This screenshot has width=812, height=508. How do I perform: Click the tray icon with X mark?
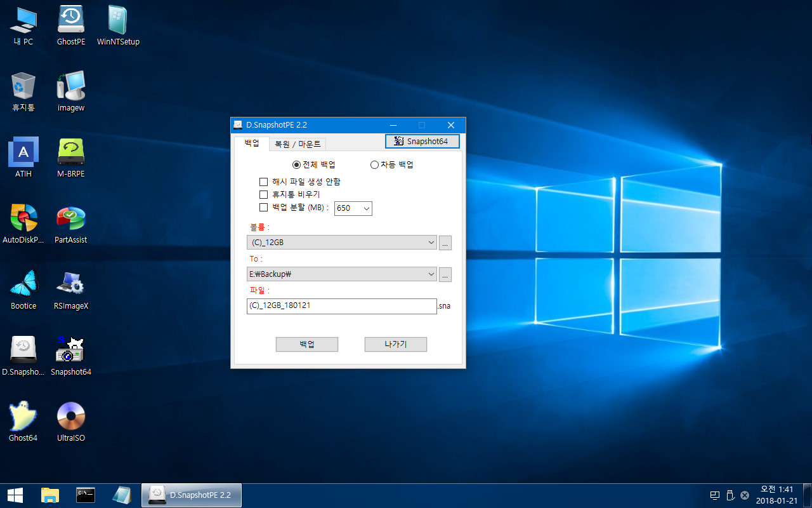tap(745, 495)
